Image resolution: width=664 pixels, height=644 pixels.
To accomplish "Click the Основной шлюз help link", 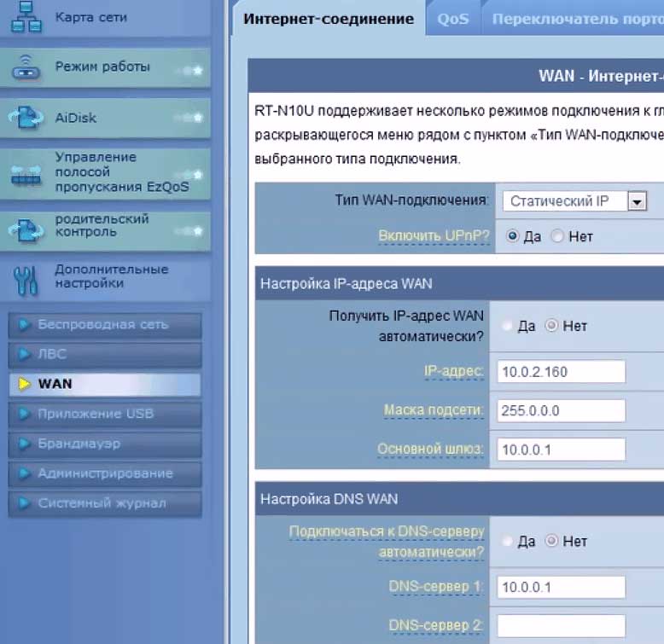I will [x=430, y=449].
